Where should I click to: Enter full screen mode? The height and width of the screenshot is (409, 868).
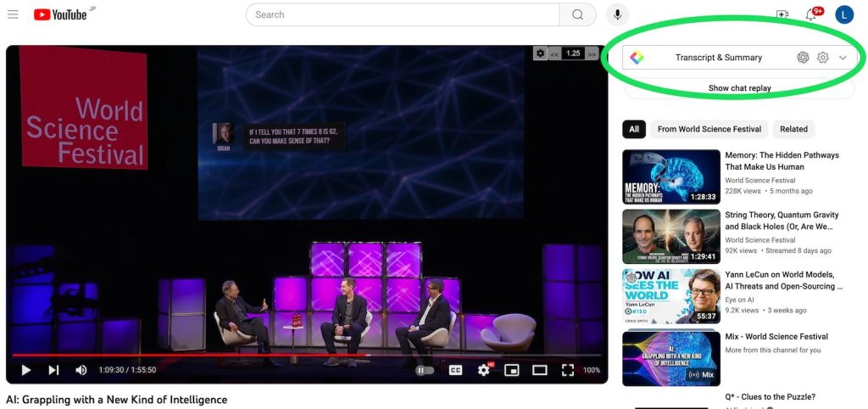pos(568,370)
